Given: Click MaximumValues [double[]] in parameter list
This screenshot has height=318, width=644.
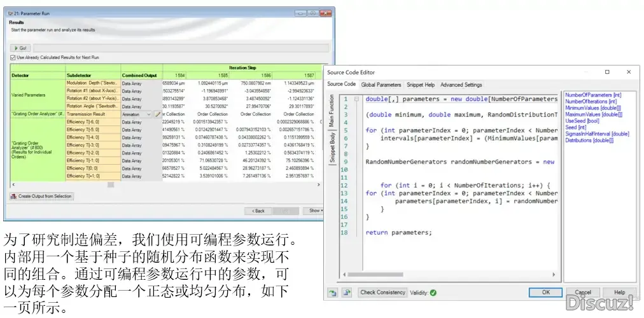Looking at the screenshot, I should [x=594, y=114].
